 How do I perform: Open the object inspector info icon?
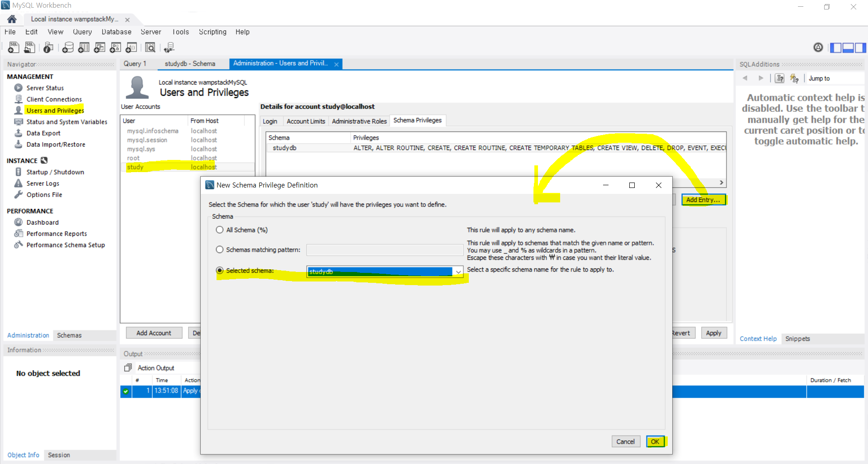point(48,47)
